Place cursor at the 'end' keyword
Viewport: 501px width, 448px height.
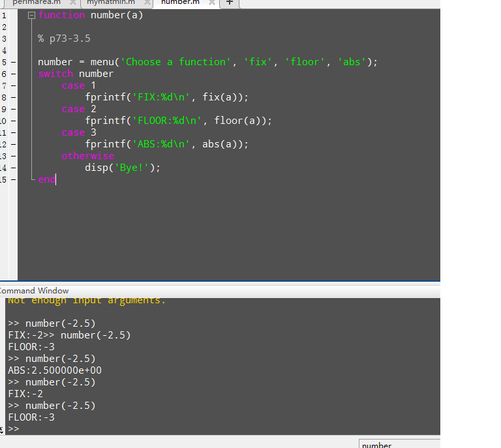[47, 179]
